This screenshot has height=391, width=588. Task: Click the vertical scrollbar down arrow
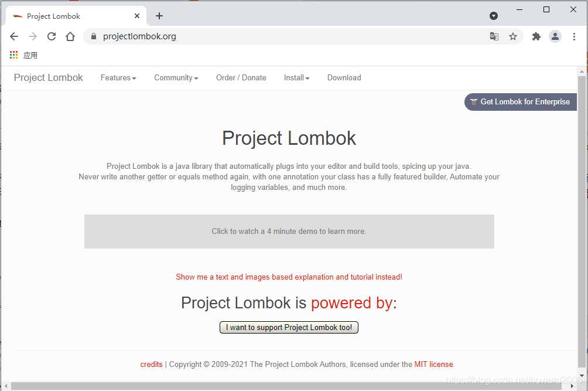click(x=582, y=376)
